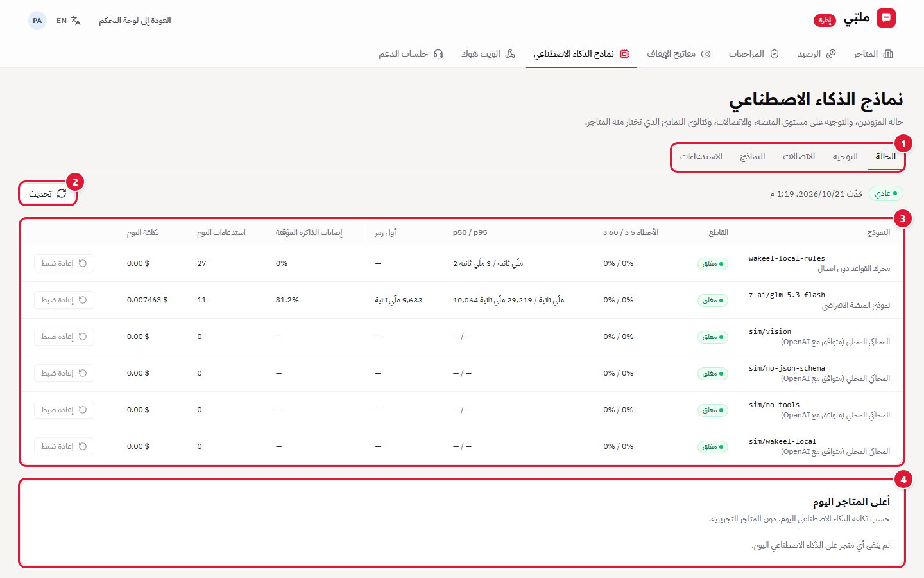
Task: Click the استدعاءات اليوم column header
Action: click(x=221, y=232)
